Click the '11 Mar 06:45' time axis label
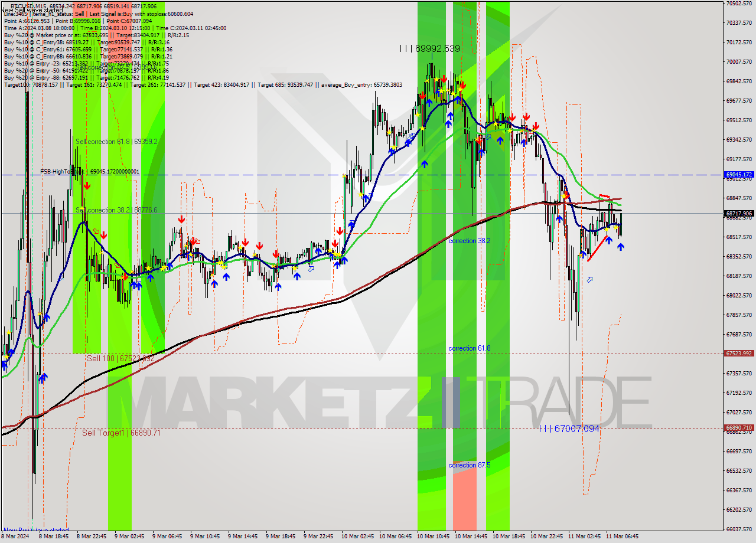 pos(622,537)
